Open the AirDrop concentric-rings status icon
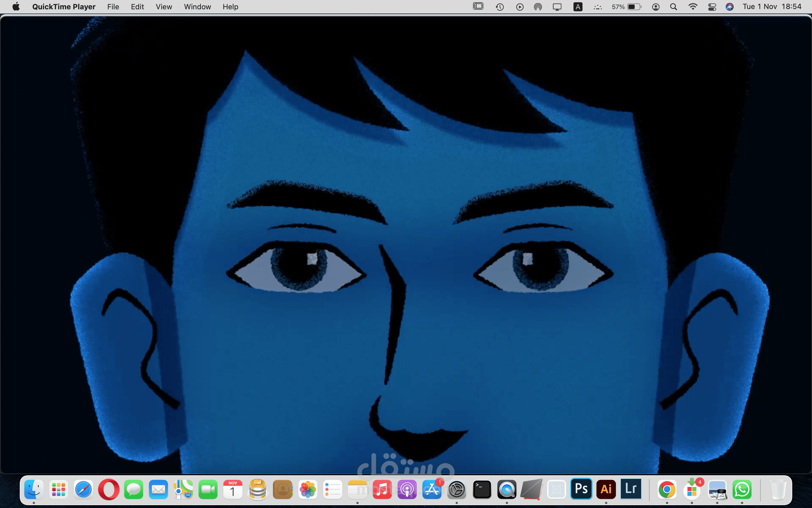 coord(538,7)
